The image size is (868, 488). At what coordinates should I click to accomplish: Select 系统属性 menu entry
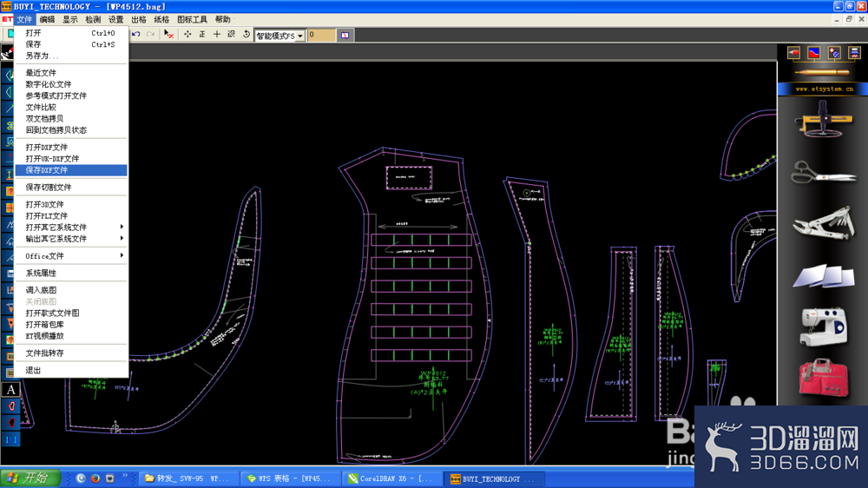pyautogui.click(x=71, y=273)
